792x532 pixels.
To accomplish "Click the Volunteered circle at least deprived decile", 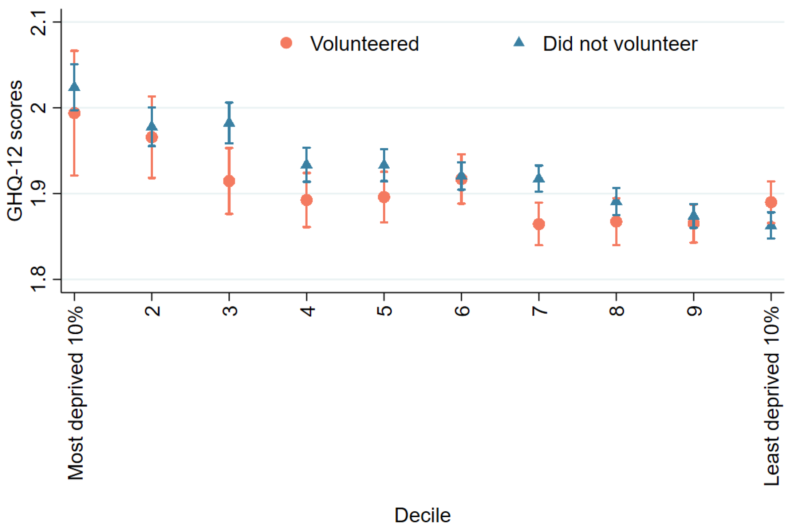I will point(771,202).
